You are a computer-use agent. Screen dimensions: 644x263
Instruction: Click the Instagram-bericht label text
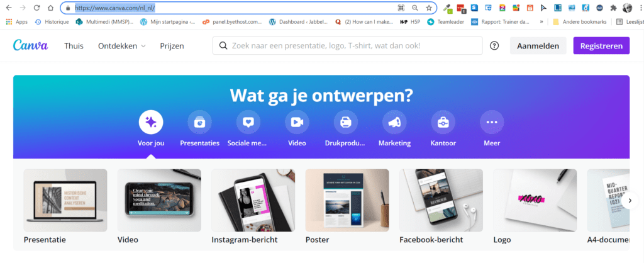tap(245, 240)
